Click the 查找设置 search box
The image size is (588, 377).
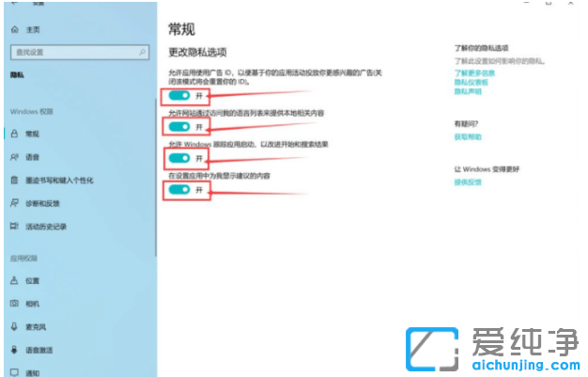click(x=75, y=53)
